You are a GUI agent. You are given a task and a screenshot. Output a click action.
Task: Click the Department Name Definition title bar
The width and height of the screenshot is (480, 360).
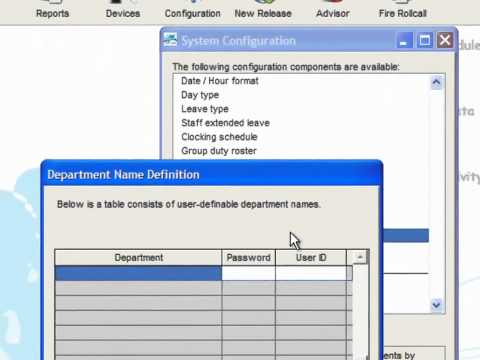pos(212,174)
